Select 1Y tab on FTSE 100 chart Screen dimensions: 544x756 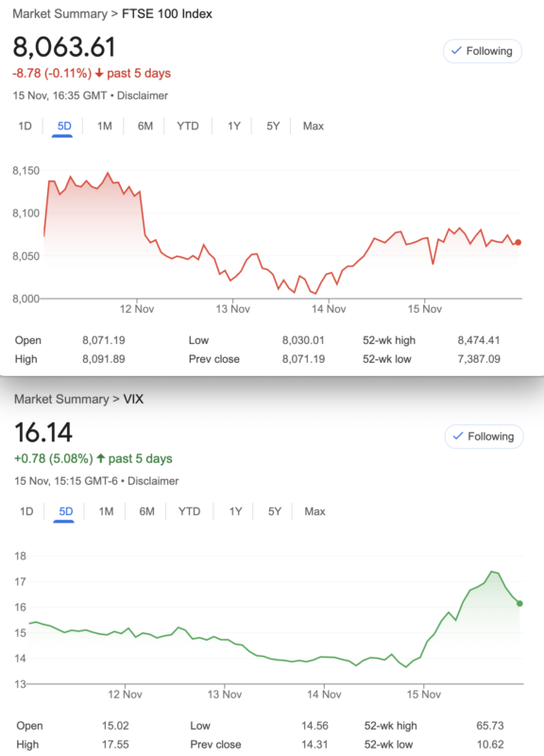click(233, 127)
